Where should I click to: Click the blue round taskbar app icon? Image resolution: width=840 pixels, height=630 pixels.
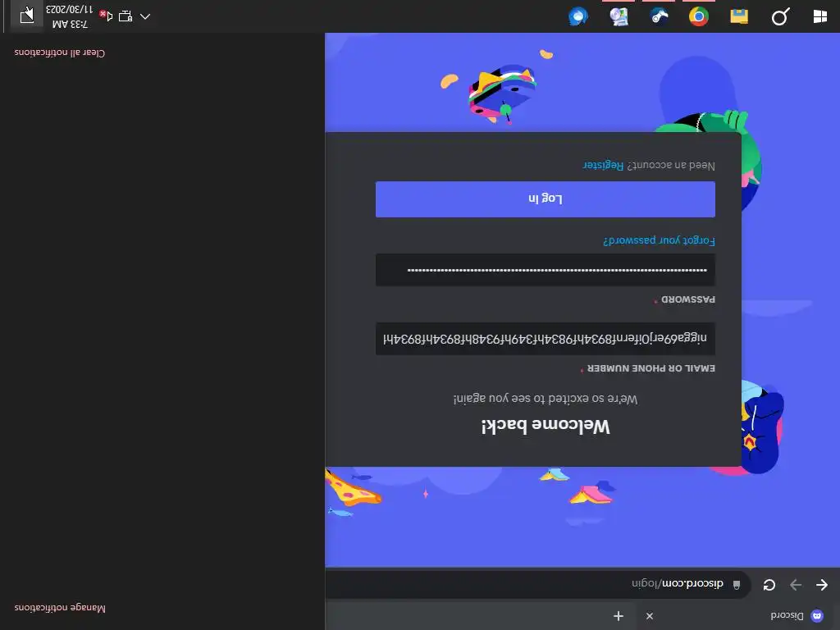click(x=578, y=16)
